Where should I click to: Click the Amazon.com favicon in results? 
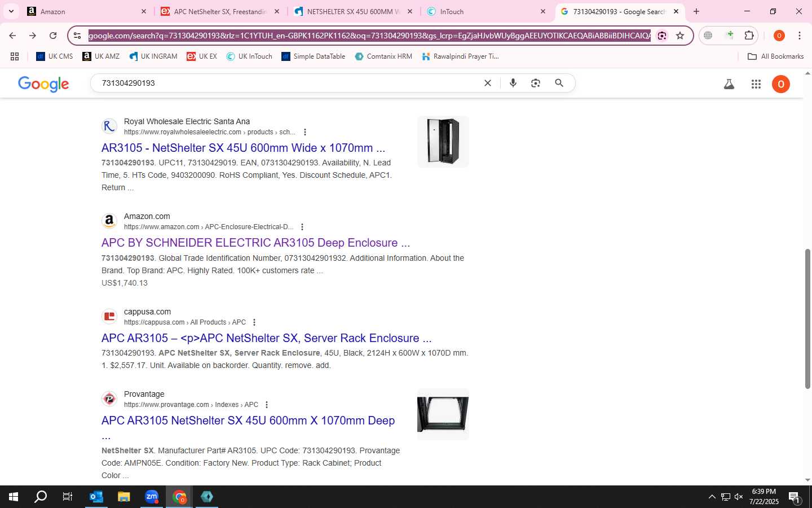(x=109, y=221)
